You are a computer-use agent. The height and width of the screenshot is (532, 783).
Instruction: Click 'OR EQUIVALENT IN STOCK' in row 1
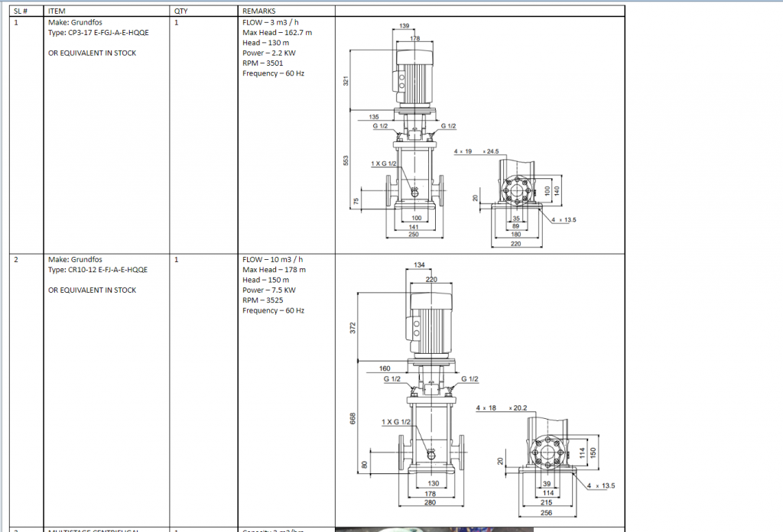(x=92, y=54)
